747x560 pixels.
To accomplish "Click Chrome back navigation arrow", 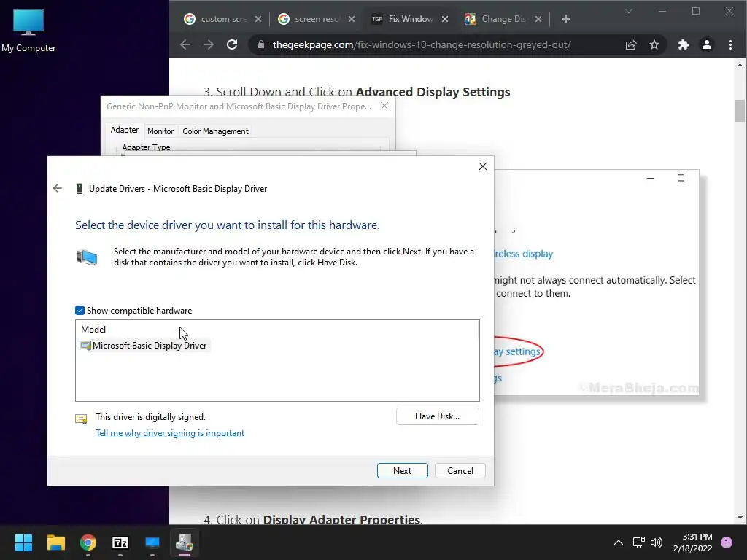I will coord(185,44).
